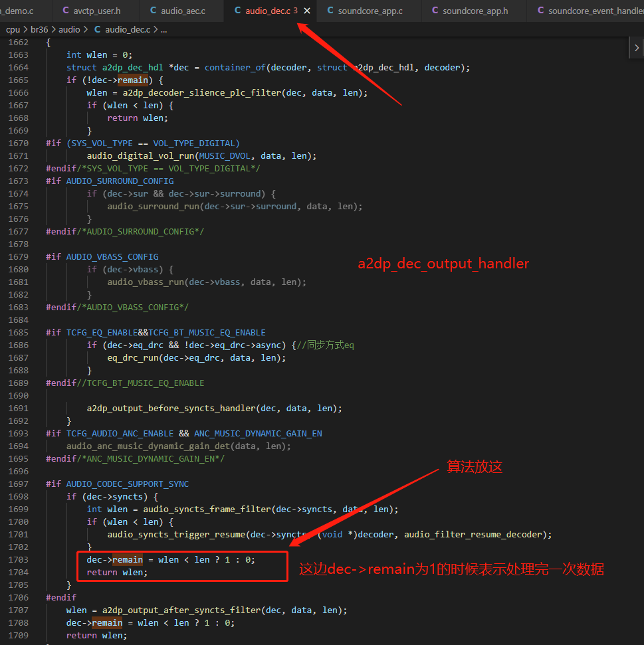
Task: Expand the audio breadcrumb folder
Action: pos(69,30)
